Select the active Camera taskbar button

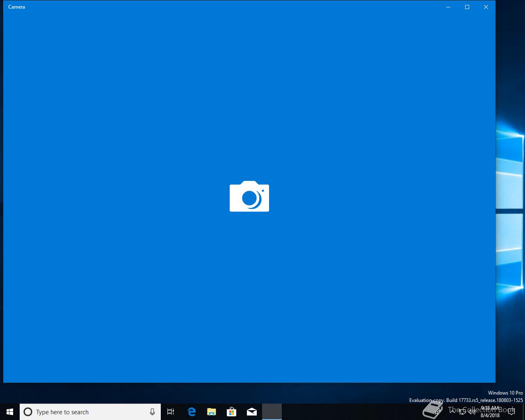point(272,412)
